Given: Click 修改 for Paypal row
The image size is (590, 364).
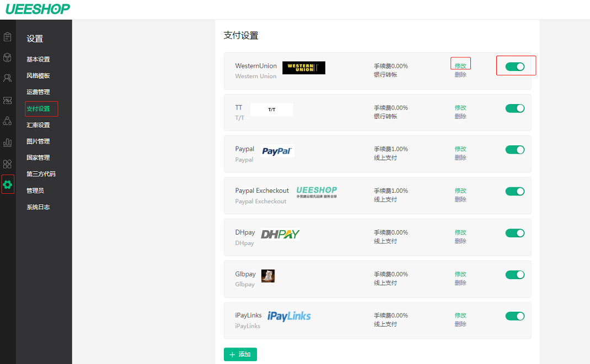Looking at the screenshot, I should tap(460, 149).
